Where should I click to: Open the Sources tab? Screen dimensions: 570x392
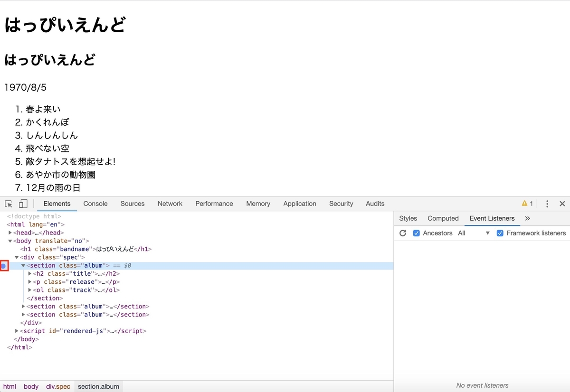pos(133,204)
